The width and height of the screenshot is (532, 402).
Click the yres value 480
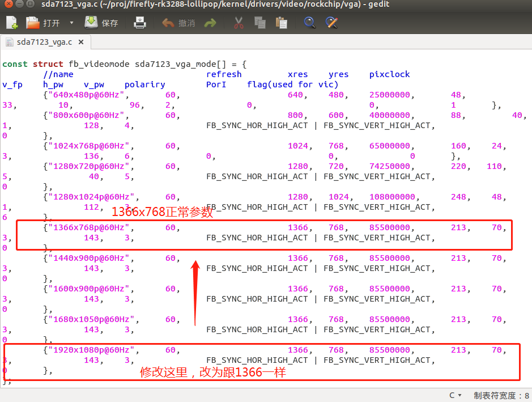[x=336, y=95]
